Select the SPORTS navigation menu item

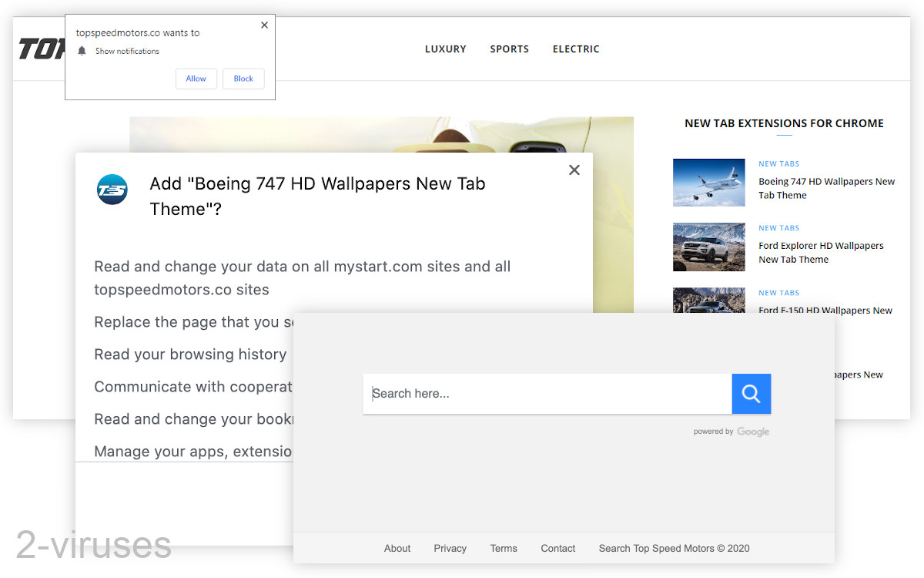pos(509,49)
